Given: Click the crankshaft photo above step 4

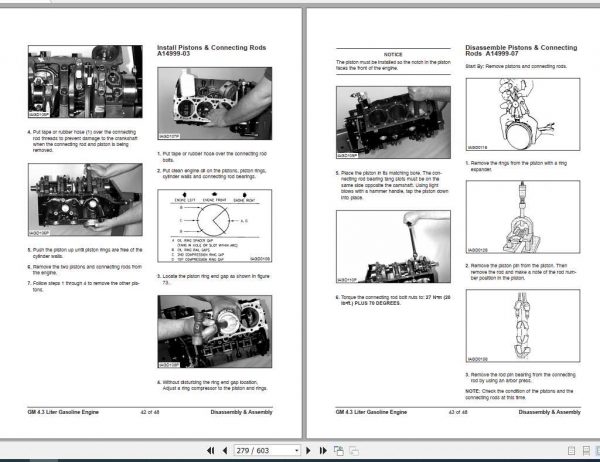Looking at the screenshot, I should pyautogui.click(x=85, y=81).
